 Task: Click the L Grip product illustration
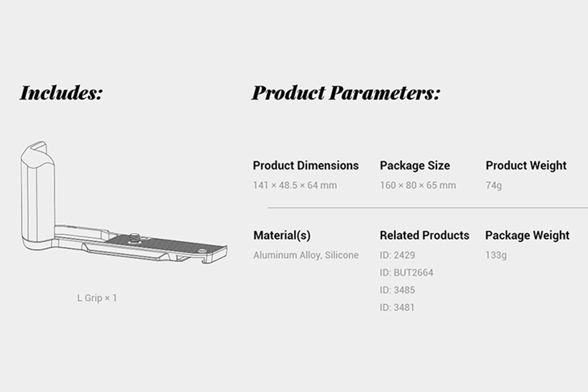123,203
